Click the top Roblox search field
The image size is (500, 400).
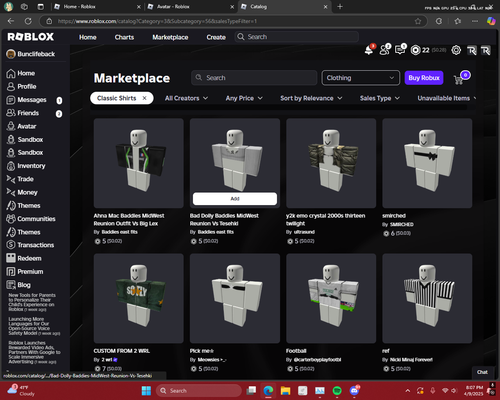pyautogui.click(x=297, y=37)
